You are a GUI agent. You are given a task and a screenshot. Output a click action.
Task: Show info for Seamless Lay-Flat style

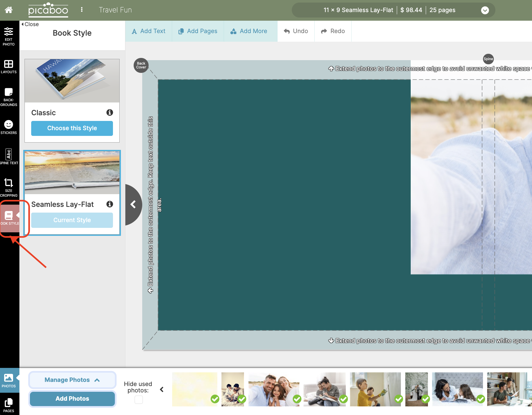110,204
